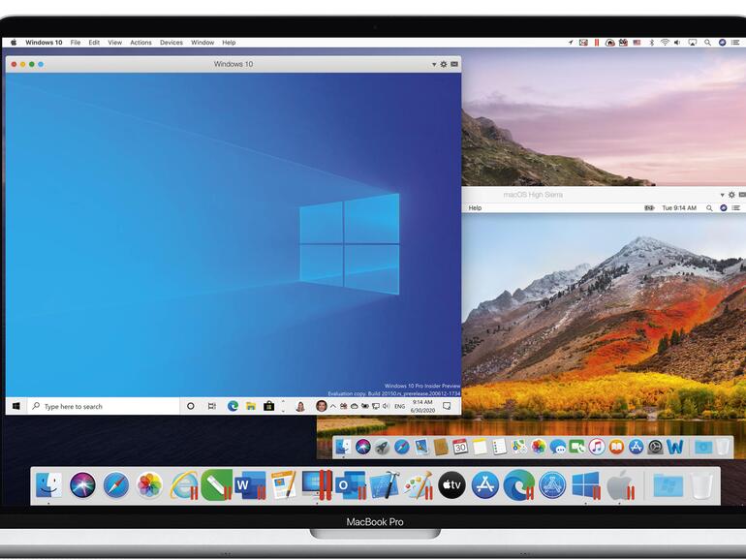Open Launchpad rocket in the High Sierra dock
746x560 pixels.
click(x=382, y=447)
